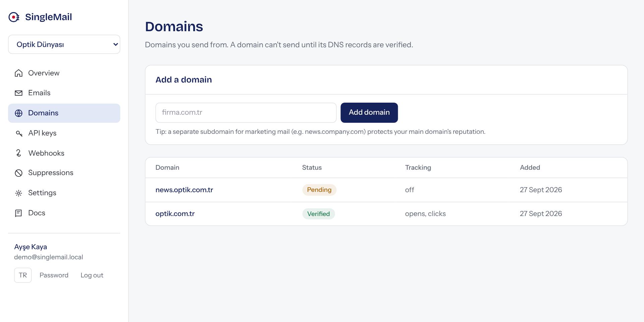Click the Verified status badge

[x=319, y=214]
